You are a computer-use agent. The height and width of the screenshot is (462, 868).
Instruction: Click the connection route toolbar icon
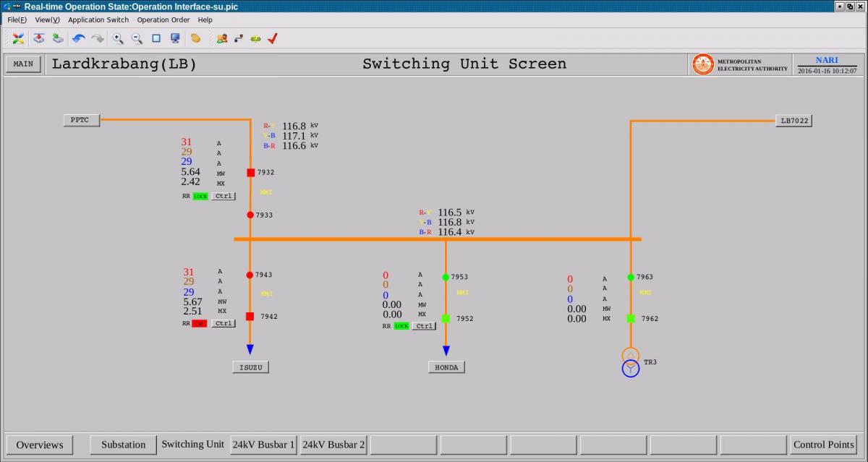239,38
